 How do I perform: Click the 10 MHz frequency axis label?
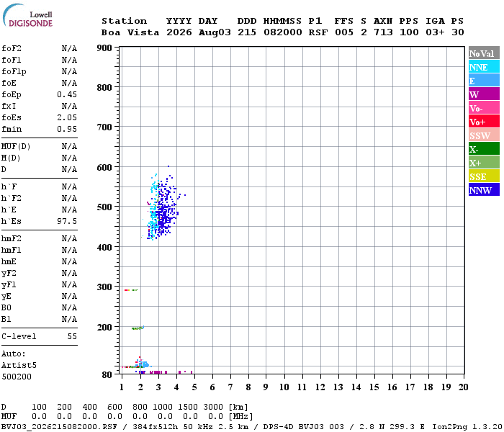pos(284,387)
